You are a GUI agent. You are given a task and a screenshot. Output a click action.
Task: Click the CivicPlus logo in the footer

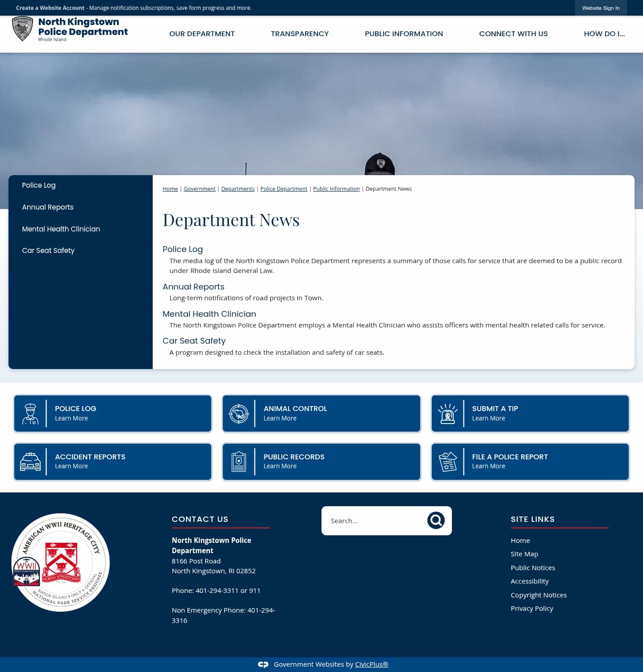coord(263,664)
